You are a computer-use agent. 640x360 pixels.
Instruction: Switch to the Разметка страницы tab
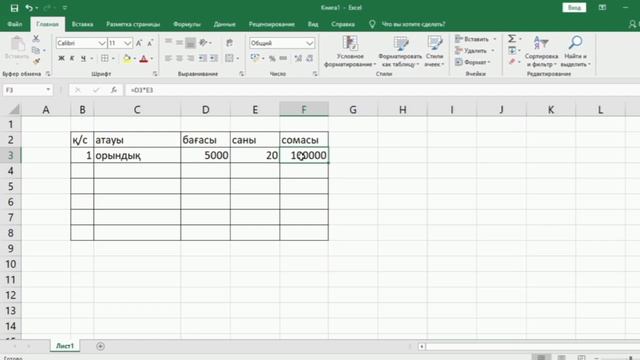click(133, 24)
